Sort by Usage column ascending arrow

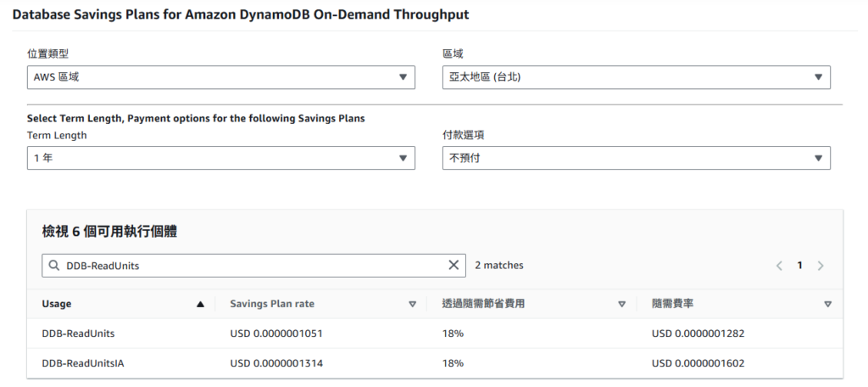(x=200, y=304)
